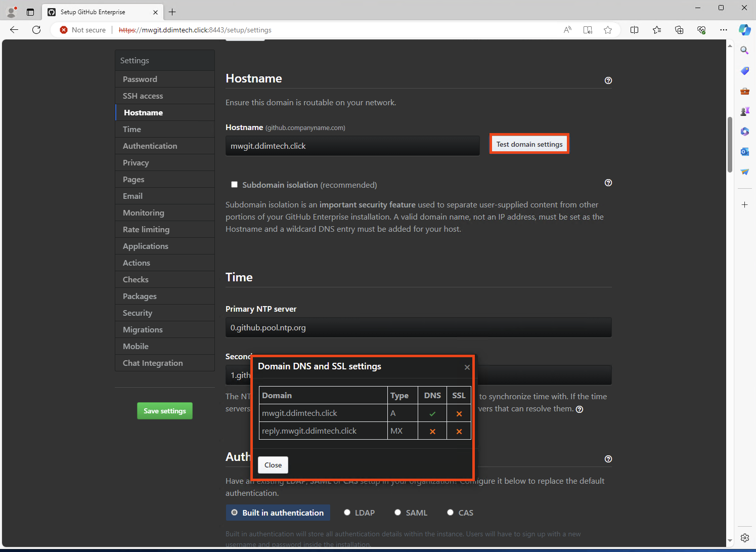Screen dimensions: 756x552
Task: Close the Setup GitHub Enterprise tab
Action: (155, 12)
